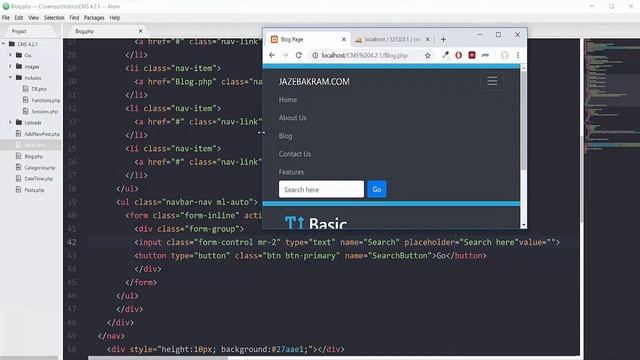The image size is (640, 360).
Task: Open Categories.php in the tree
Action: coord(40,168)
